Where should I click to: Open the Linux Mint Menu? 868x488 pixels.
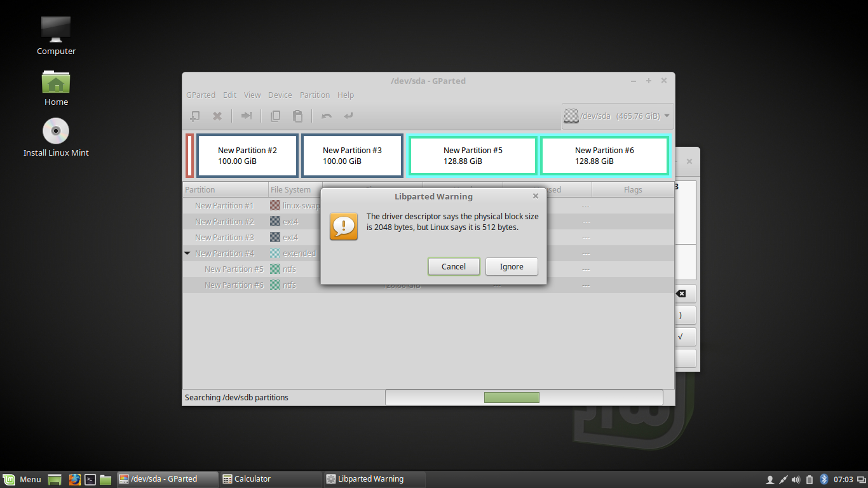pos(22,479)
